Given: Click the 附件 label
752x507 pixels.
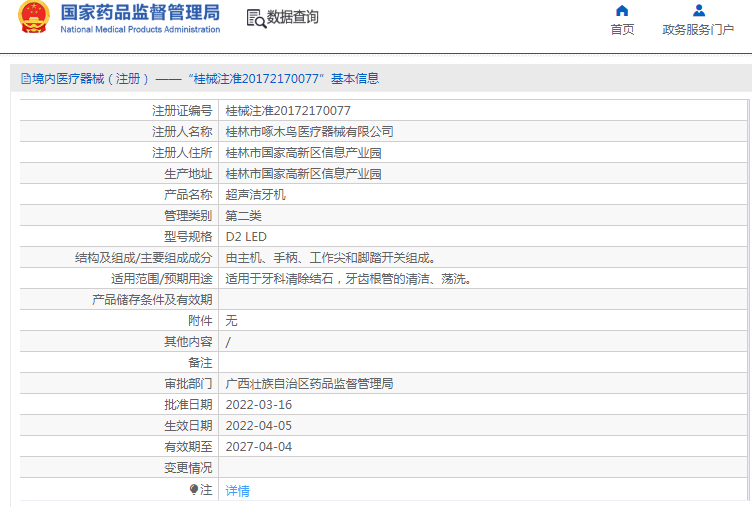Looking at the screenshot, I should coord(200,321).
